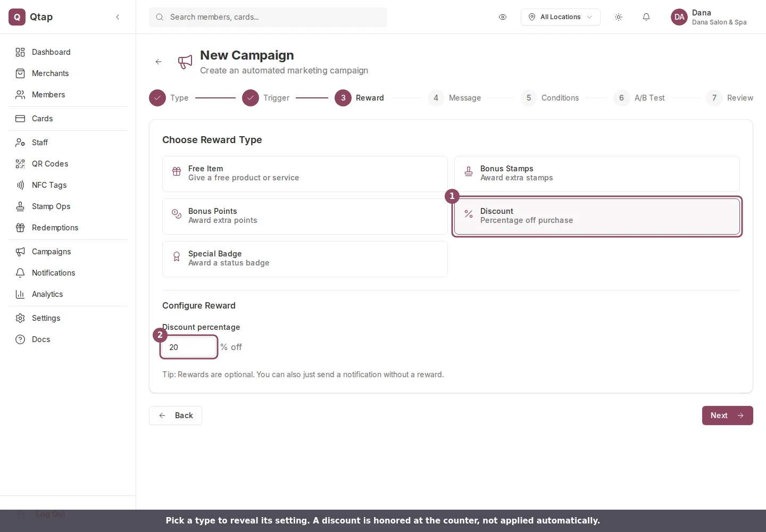766x532 pixels.
Task: Click the Special Badge award icon
Action: (x=177, y=256)
